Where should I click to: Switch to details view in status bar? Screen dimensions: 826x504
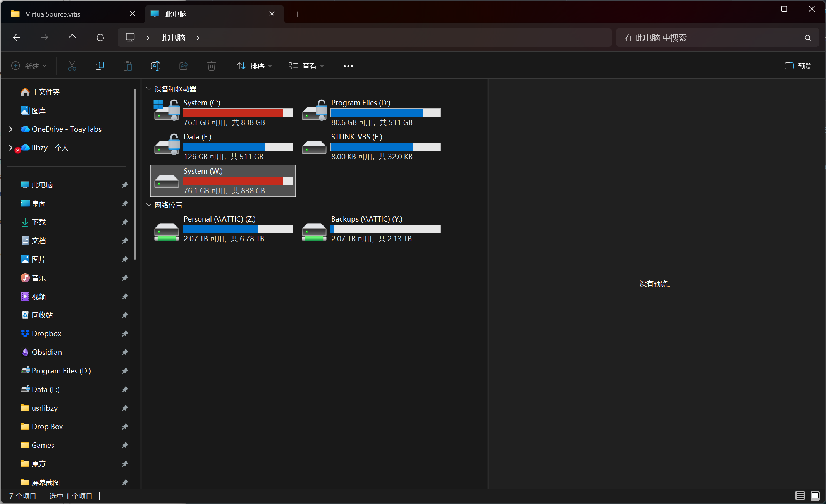coord(800,496)
